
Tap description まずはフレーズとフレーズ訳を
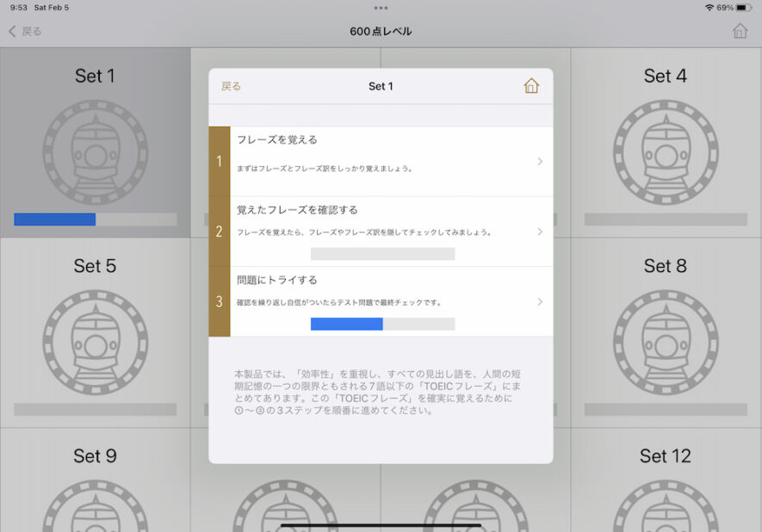pos(325,169)
